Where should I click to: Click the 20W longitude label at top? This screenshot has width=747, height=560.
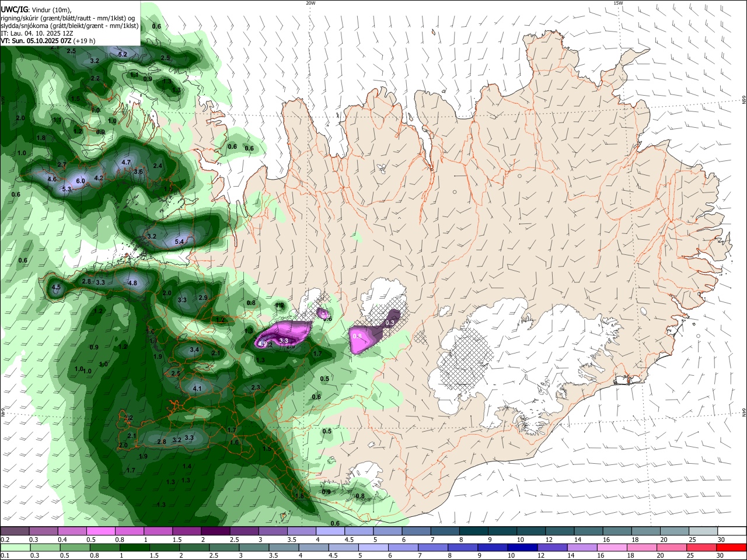tap(310, 3)
